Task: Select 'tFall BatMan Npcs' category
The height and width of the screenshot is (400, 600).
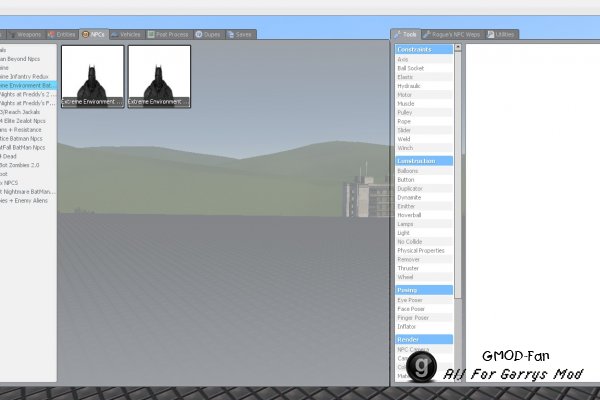Action: (x=28, y=147)
